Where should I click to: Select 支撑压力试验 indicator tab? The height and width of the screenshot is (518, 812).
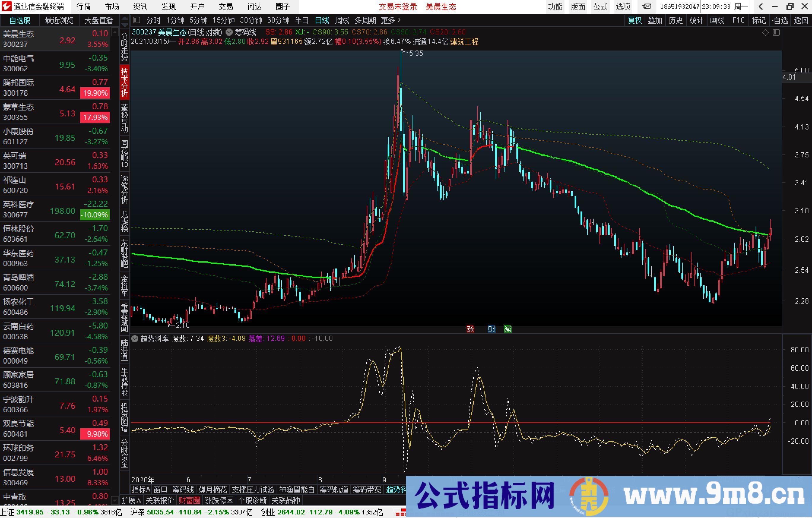pos(253,489)
